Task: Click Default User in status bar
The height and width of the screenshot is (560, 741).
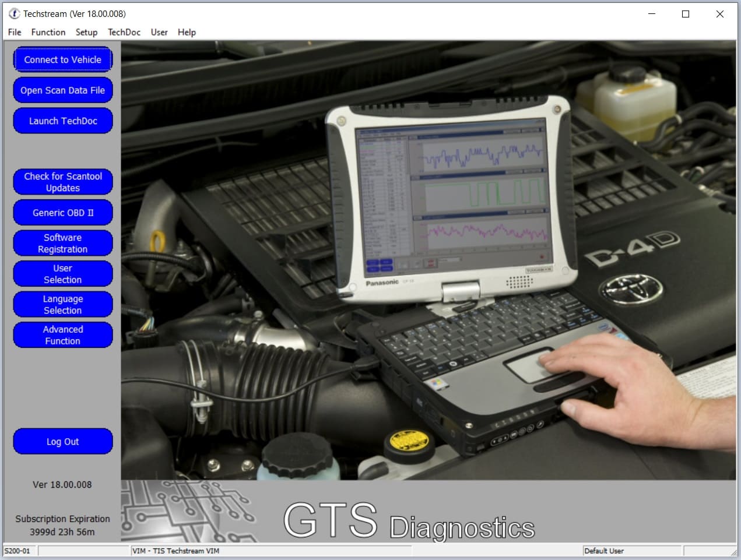Action: point(604,551)
